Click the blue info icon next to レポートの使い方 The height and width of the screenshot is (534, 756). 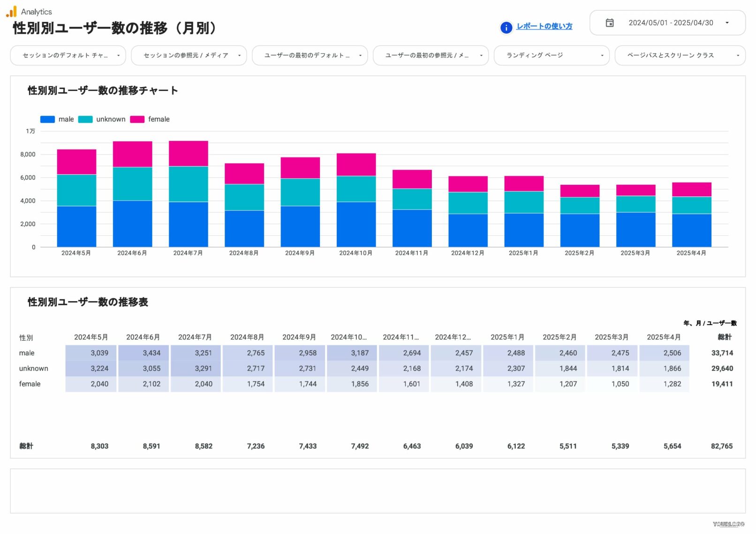[x=506, y=28]
